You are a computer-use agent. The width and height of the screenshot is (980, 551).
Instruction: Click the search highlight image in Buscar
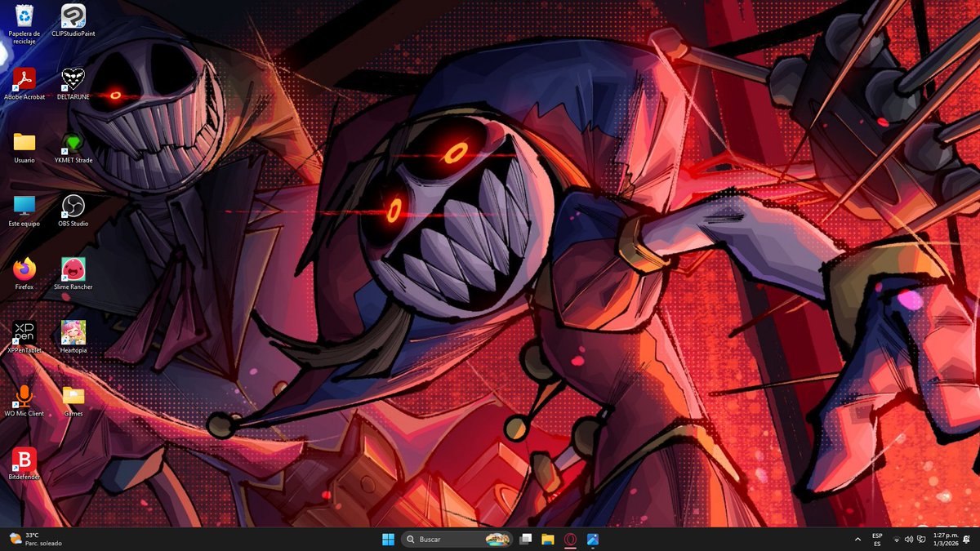coord(497,539)
